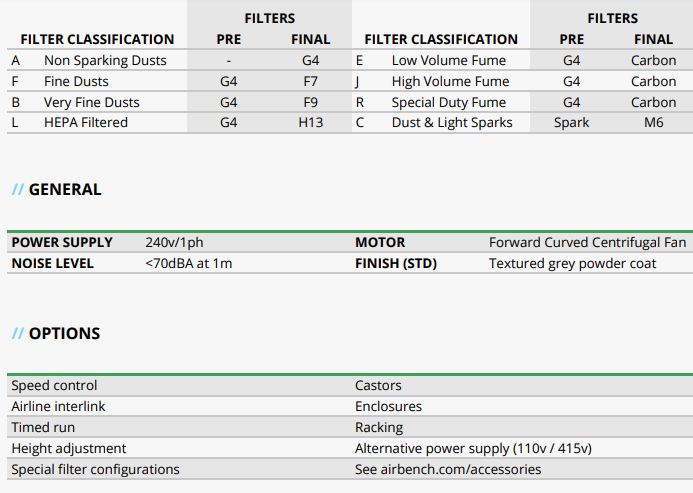Click the Textured grey powder coat text

572,263
